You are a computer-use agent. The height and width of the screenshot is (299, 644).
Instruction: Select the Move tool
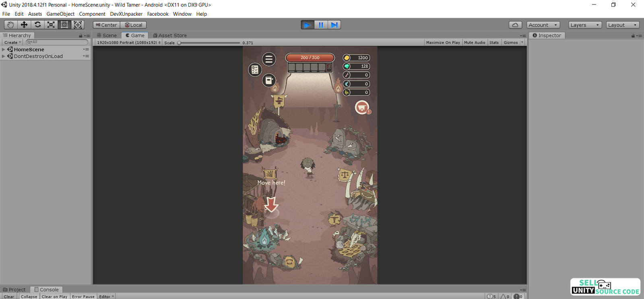pyautogui.click(x=24, y=25)
